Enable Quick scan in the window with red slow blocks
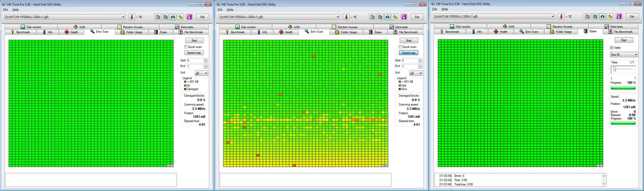Image resolution: width=644 pixels, height=191 pixels. click(400, 47)
